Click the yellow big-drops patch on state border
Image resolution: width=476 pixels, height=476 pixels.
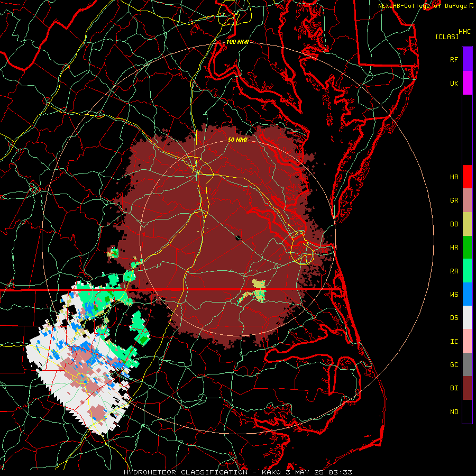tap(259, 290)
